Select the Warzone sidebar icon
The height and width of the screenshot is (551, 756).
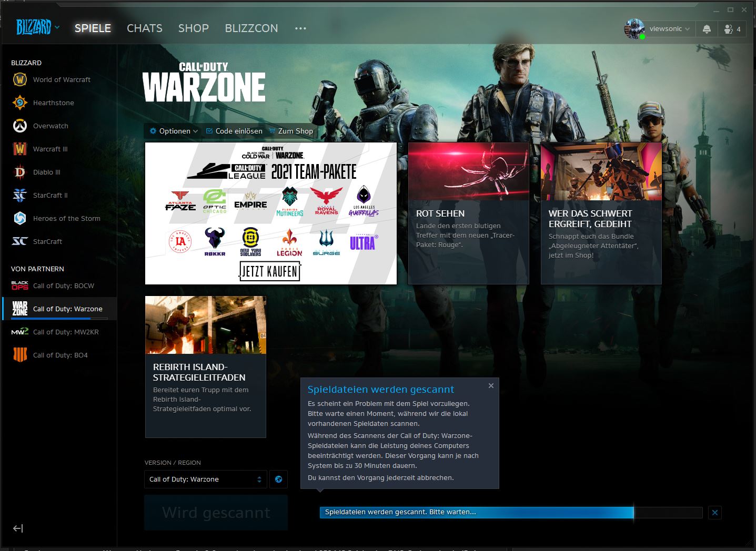tap(20, 309)
